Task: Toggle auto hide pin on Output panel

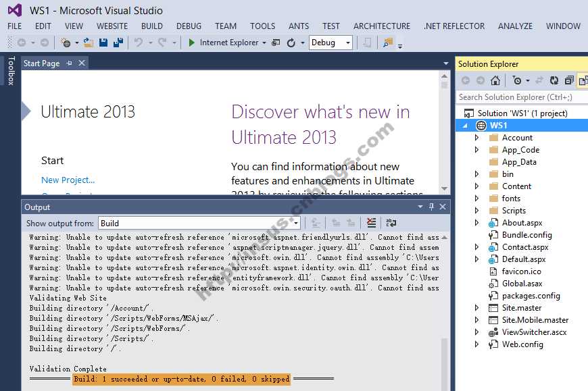Action: click(x=431, y=207)
